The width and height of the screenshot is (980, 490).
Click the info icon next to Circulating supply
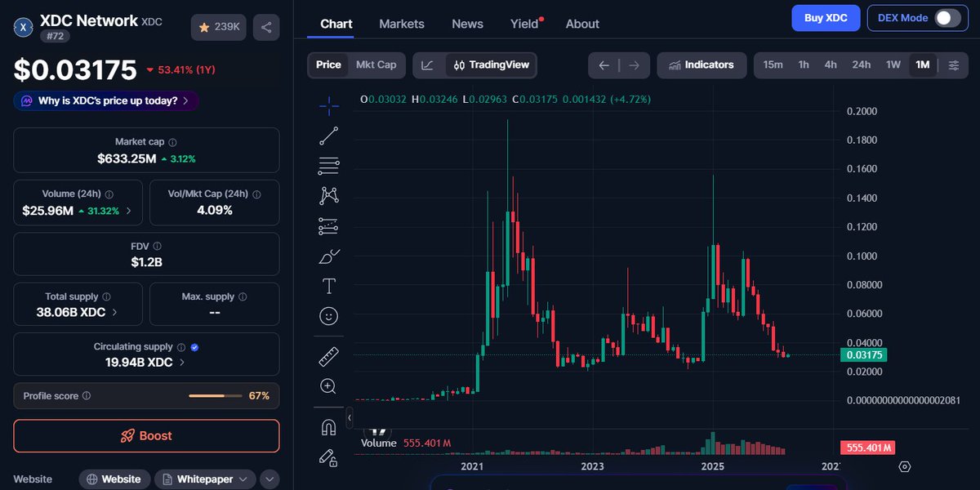181,347
